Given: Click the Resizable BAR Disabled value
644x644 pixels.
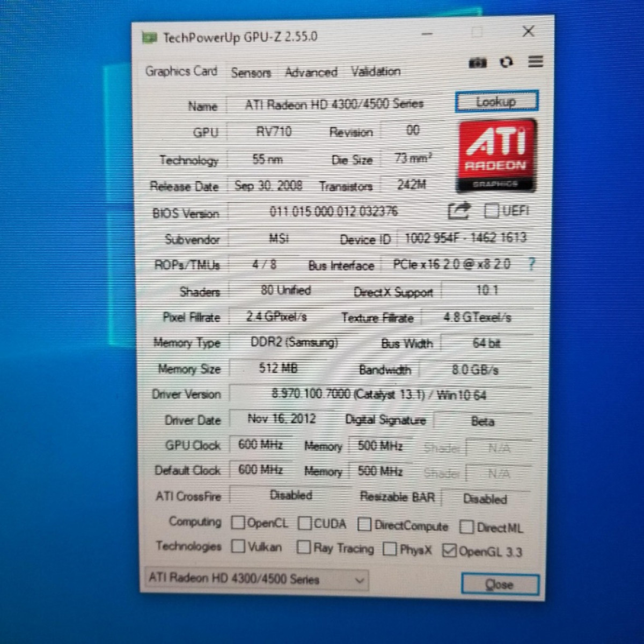Looking at the screenshot, I should pyautogui.click(x=485, y=499).
